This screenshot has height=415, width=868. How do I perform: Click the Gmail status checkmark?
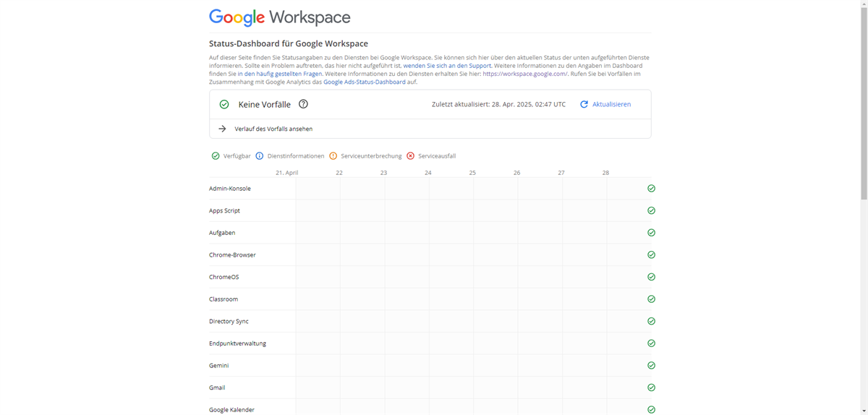pyautogui.click(x=651, y=388)
